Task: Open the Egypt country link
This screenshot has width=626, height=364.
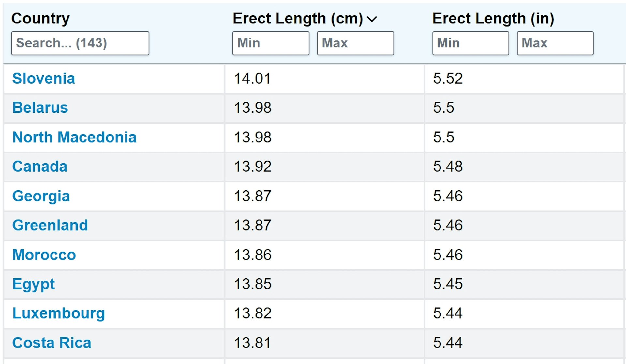Action: [x=34, y=284]
